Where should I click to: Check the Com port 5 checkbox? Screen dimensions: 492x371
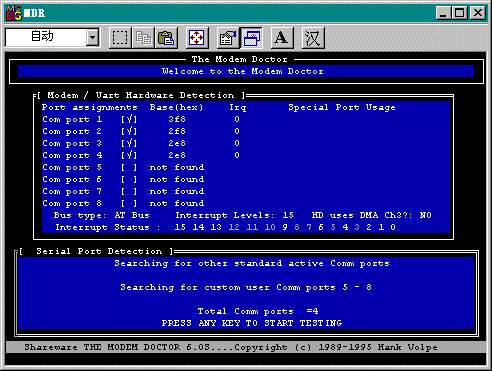pyautogui.click(x=129, y=167)
